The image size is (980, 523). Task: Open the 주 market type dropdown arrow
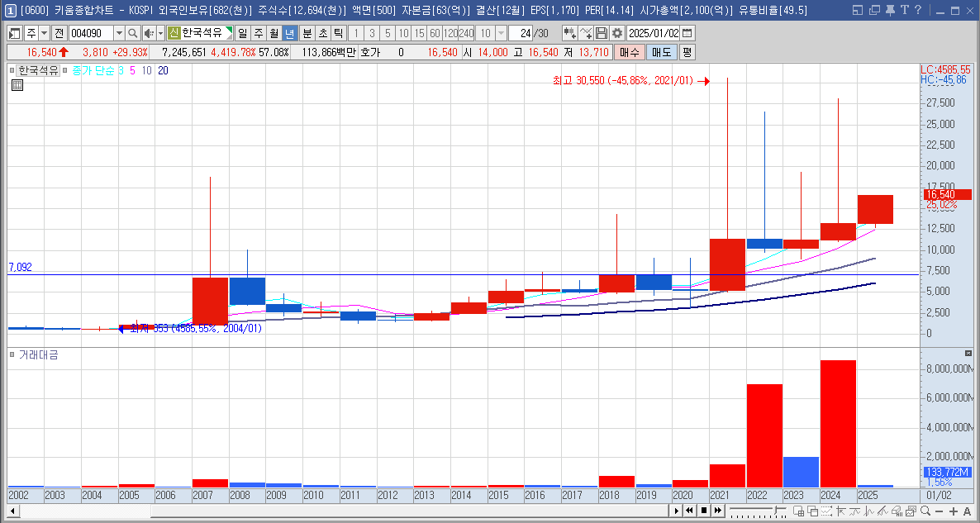point(45,33)
